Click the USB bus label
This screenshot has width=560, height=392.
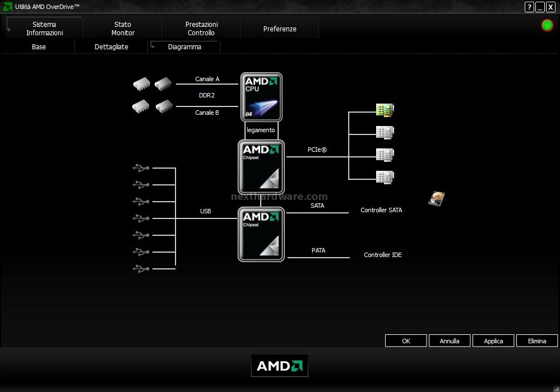click(205, 211)
